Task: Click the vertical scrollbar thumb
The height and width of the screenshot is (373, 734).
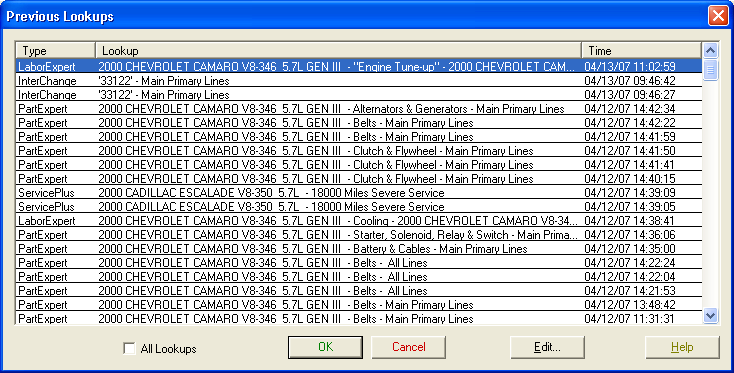Action: (711, 70)
